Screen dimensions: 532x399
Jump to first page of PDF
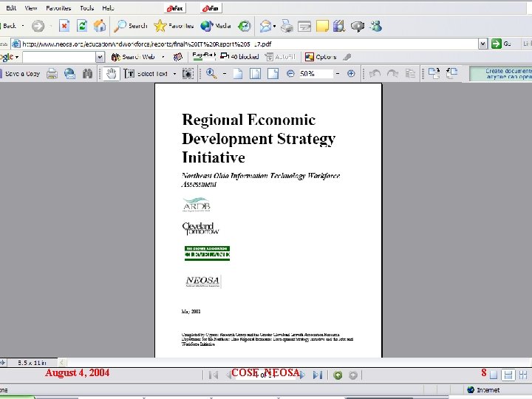(214, 375)
